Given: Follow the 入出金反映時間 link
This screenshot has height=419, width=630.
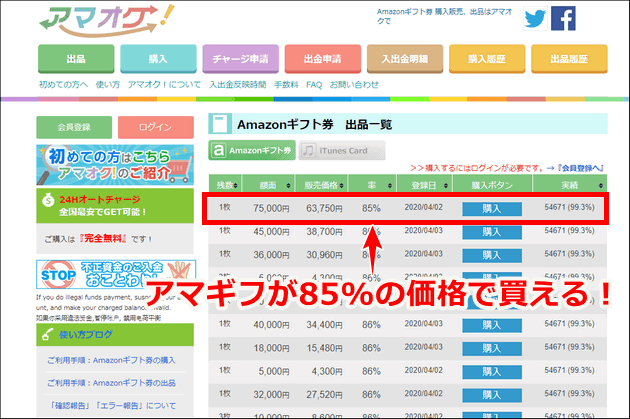Looking at the screenshot, I should tap(237, 84).
